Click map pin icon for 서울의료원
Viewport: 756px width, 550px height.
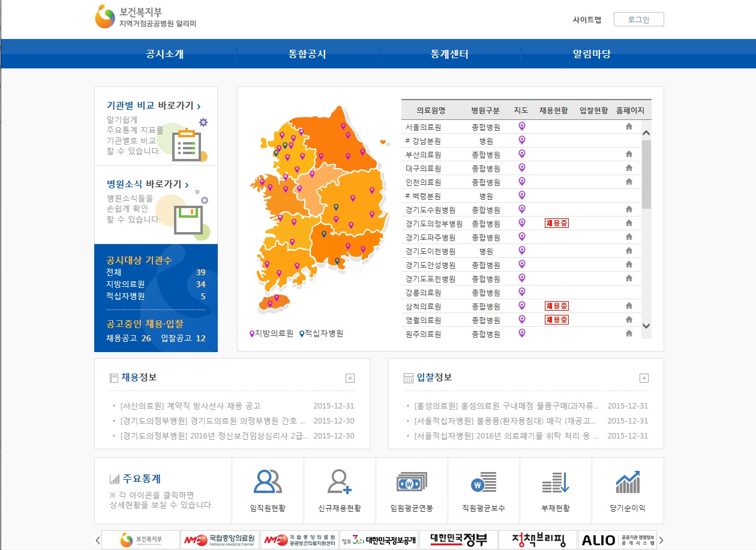(x=522, y=127)
